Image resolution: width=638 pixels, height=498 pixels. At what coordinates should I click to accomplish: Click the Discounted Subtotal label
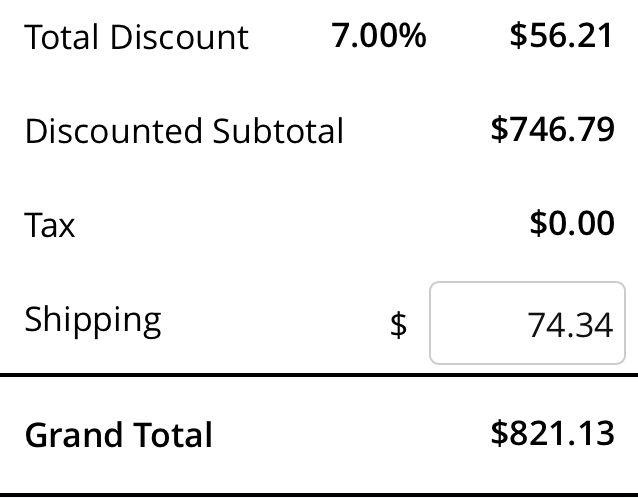[x=184, y=131]
